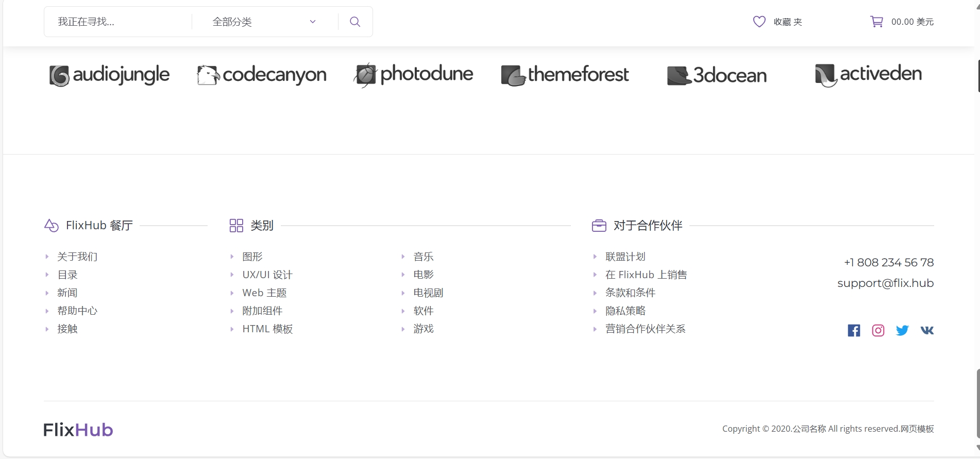Screen dimensions: 980x459
Task: Click the activeden logo
Action: point(868,75)
